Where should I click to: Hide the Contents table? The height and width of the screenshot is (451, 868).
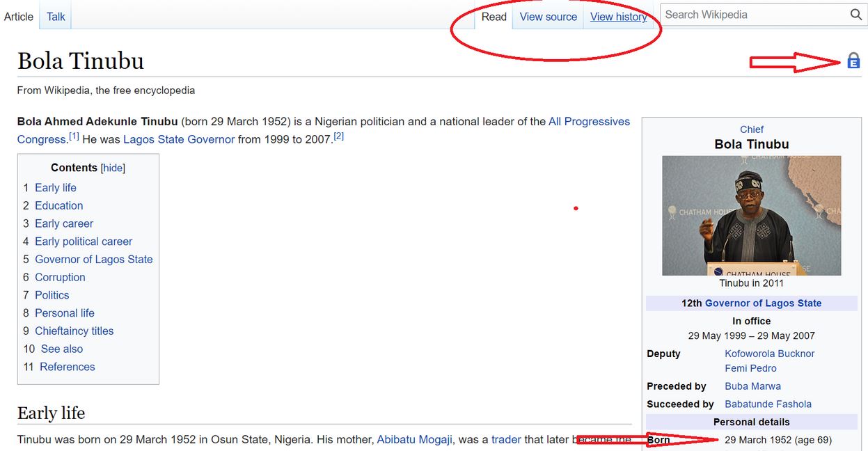tap(113, 168)
